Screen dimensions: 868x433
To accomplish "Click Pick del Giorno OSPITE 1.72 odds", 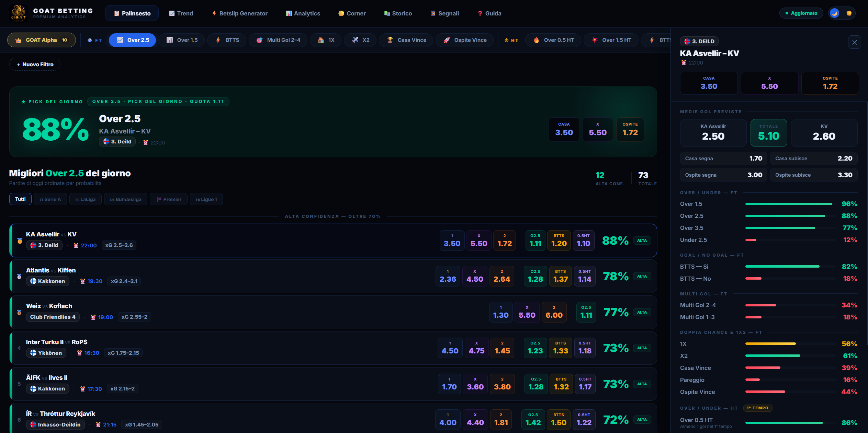I will pos(630,129).
